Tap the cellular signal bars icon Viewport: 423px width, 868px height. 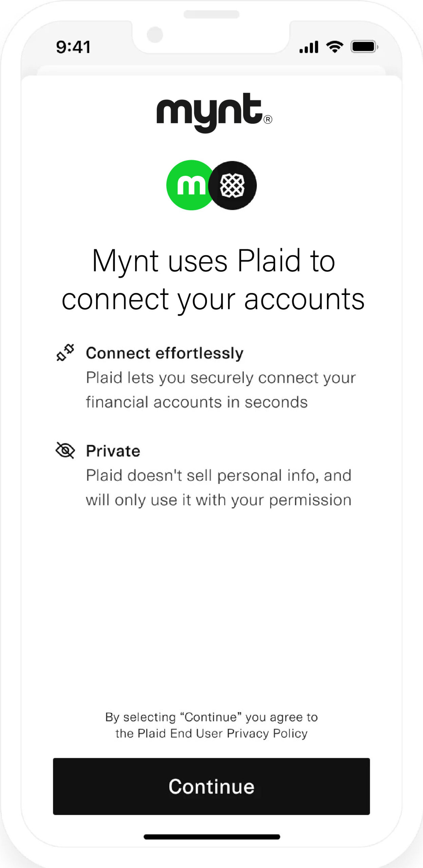click(x=309, y=47)
